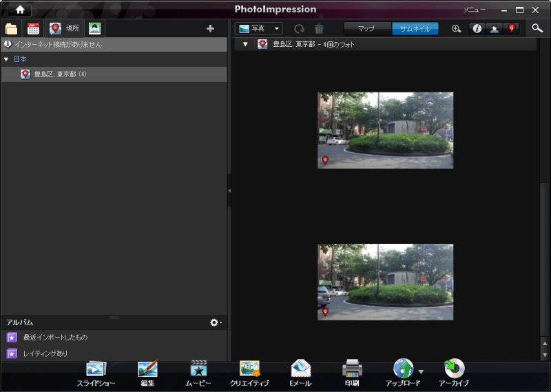Select 豊島区, 東京都 (4) location
The image size is (551, 392).
(x=114, y=74)
